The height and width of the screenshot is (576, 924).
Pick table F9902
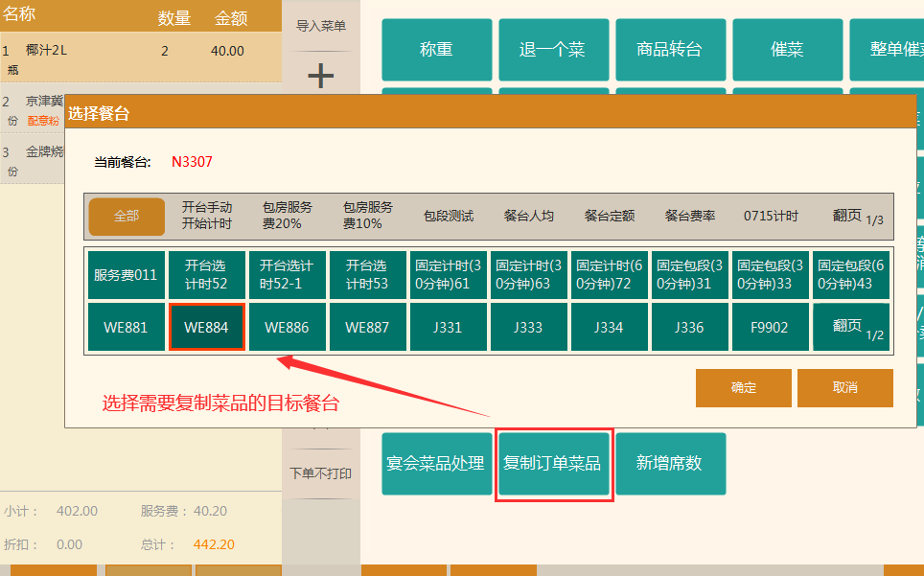[769, 327]
